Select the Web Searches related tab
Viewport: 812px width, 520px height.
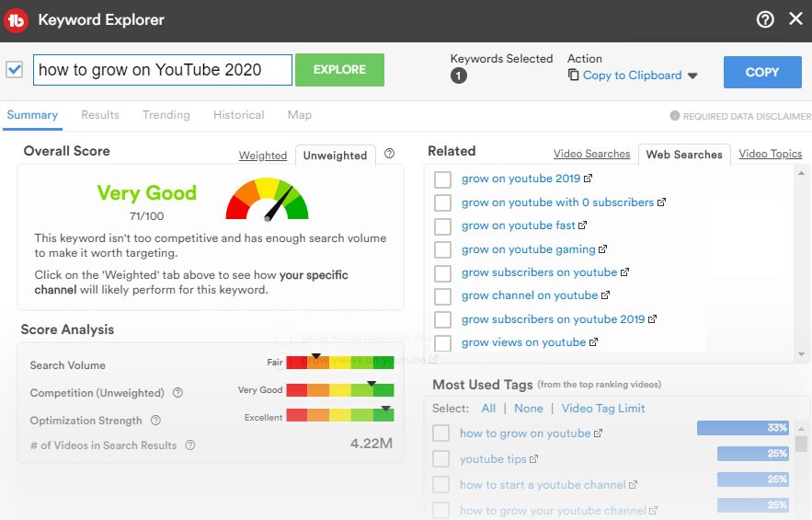click(x=684, y=155)
